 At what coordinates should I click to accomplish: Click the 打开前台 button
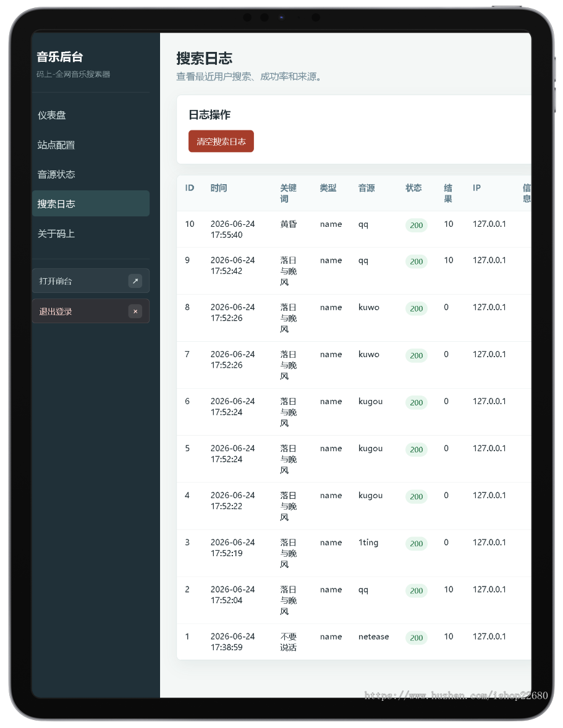coord(91,281)
